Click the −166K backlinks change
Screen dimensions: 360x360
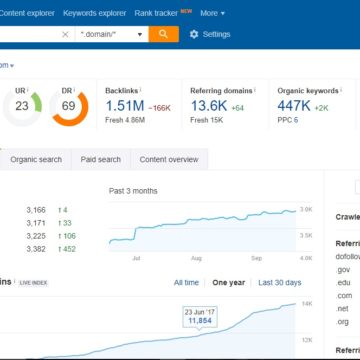tap(159, 108)
